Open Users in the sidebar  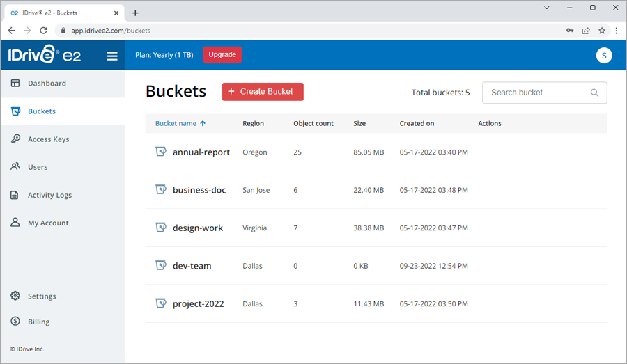63,167
